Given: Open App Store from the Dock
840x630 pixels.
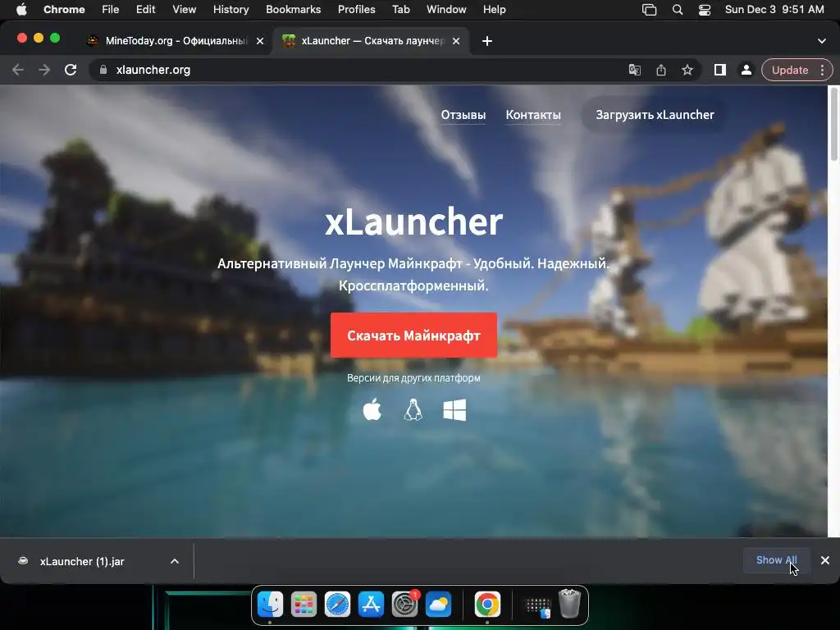Looking at the screenshot, I should point(371,605).
